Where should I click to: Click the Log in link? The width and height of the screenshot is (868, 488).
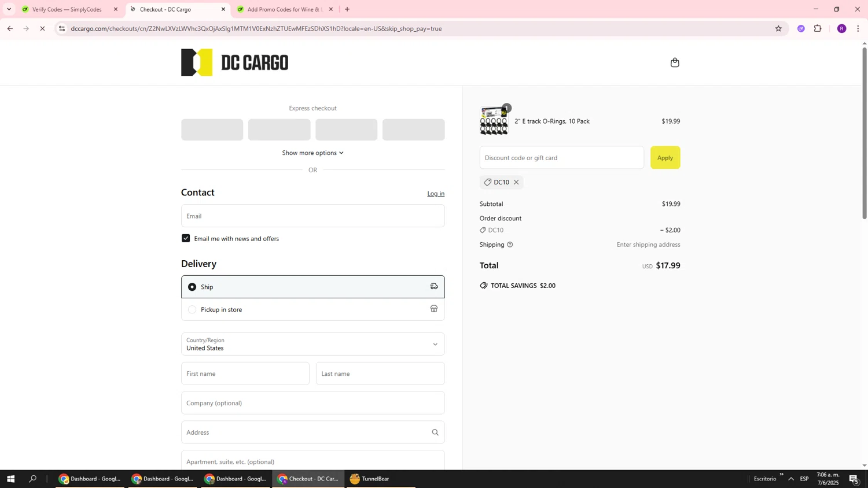(436, 194)
